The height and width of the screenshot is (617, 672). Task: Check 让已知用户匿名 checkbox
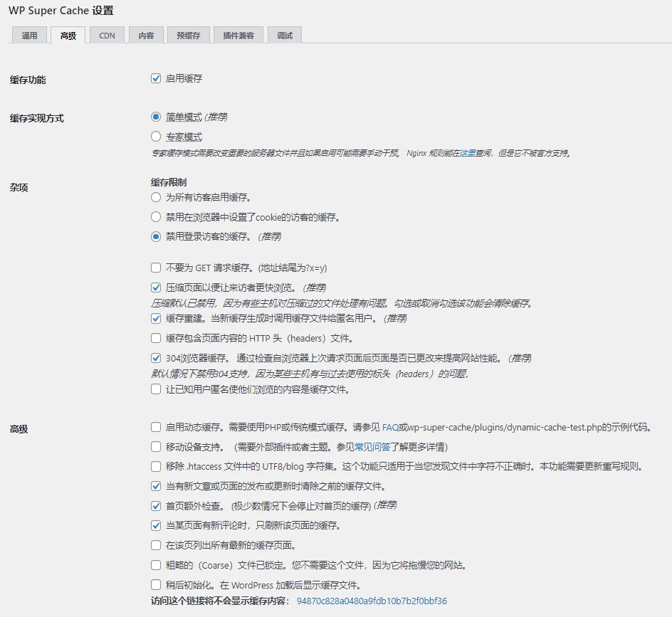click(156, 389)
